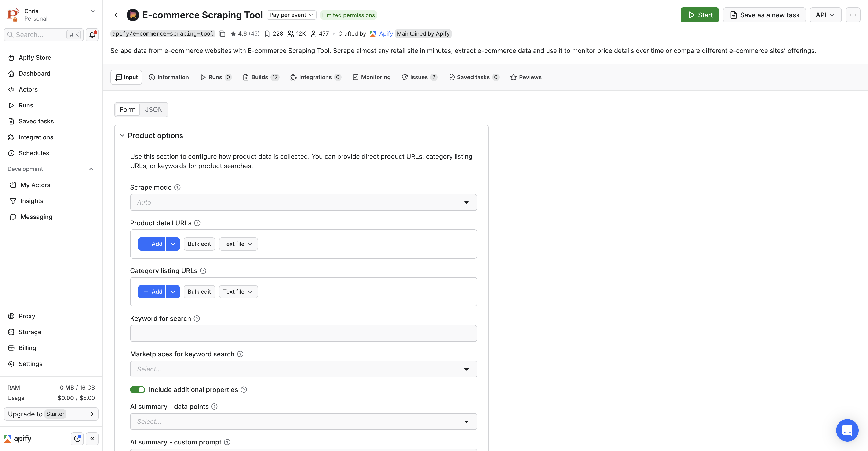
Task: Open the Scrape mode dropdown
Action: pyautogui.click(x=303, y=202)
